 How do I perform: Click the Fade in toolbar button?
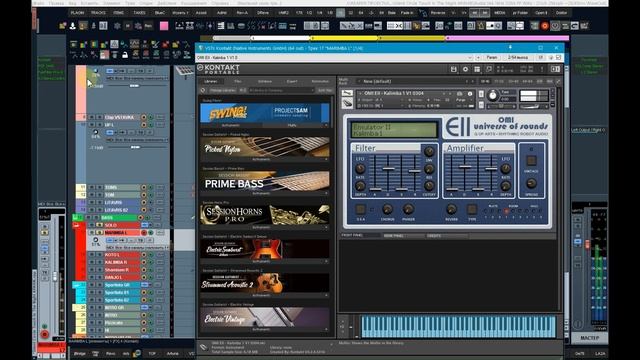point(407,13)
